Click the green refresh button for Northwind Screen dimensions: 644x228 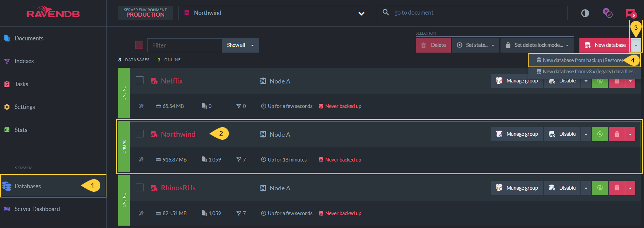[600, 134]
